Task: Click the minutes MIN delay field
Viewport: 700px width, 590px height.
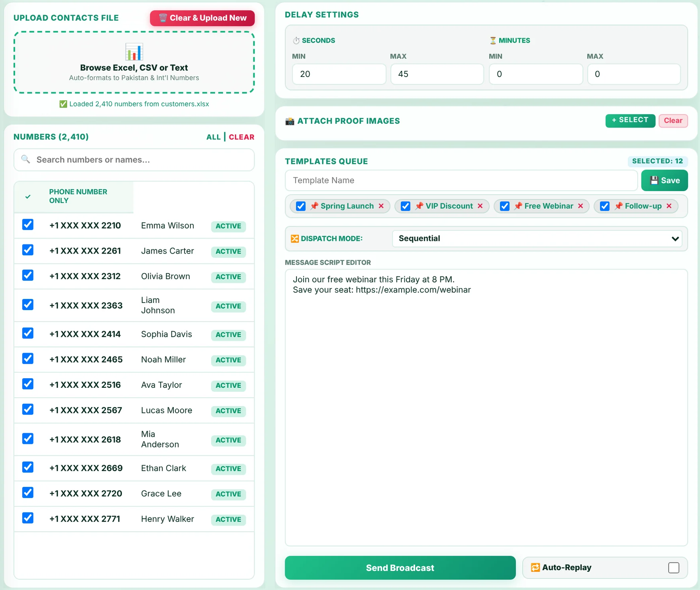Action: pyautogui.click(x=536, y=74)
